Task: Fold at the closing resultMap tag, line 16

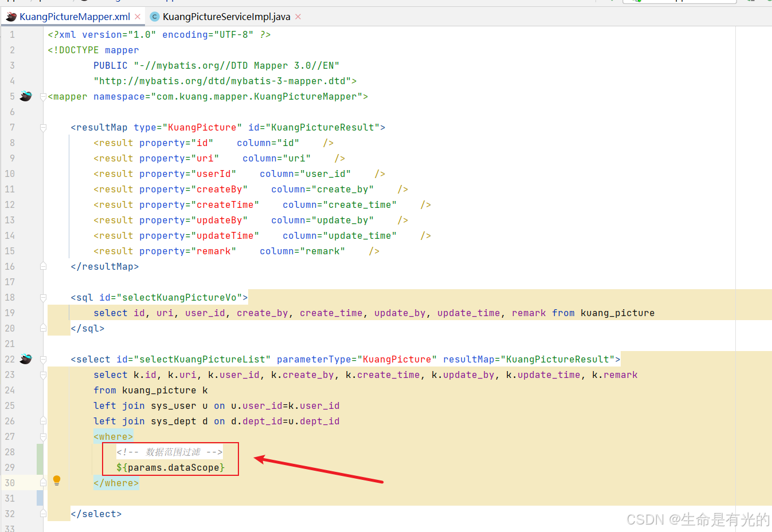Action: 43,266
